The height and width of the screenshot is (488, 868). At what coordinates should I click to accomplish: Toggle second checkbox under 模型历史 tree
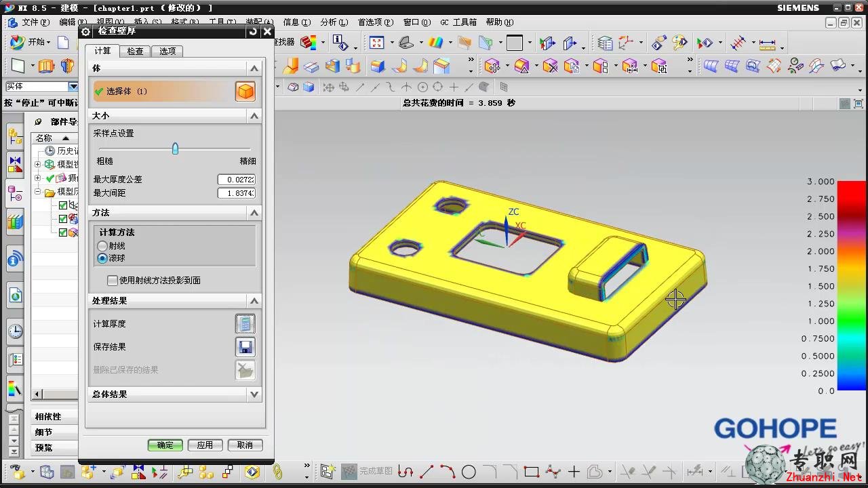[63, 219]
